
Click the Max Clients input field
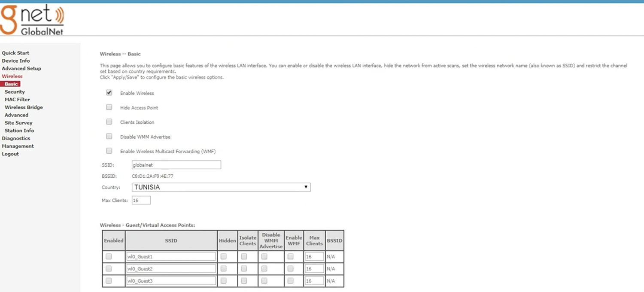141,200
